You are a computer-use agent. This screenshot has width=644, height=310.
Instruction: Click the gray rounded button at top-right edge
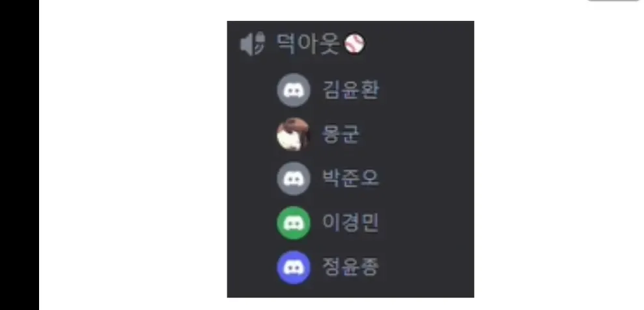coord(615,1)
